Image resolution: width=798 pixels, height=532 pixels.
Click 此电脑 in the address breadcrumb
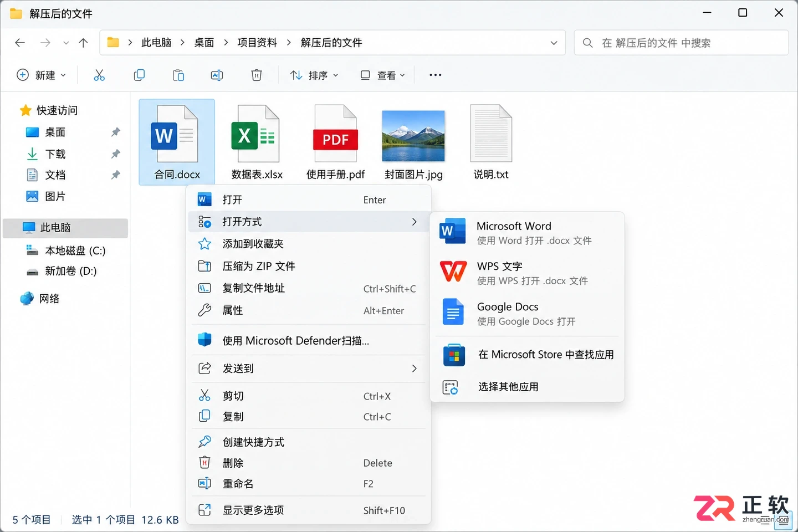(x=156, y=43)
